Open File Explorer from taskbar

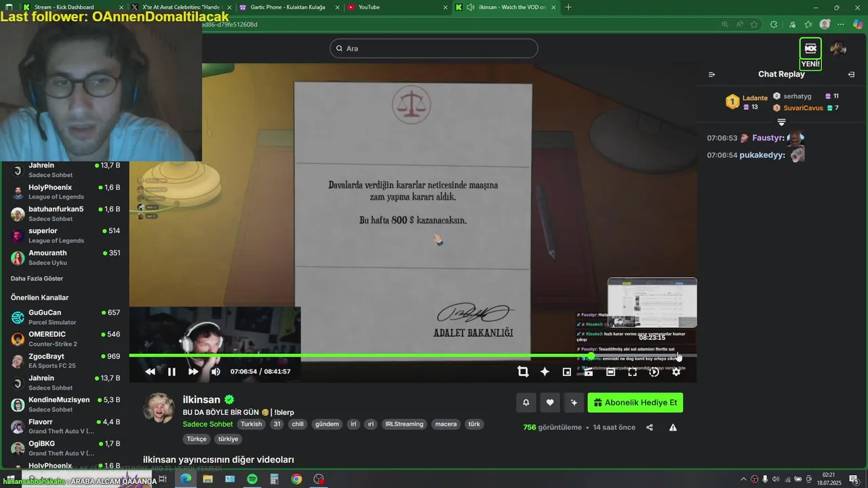pos(208,479)
